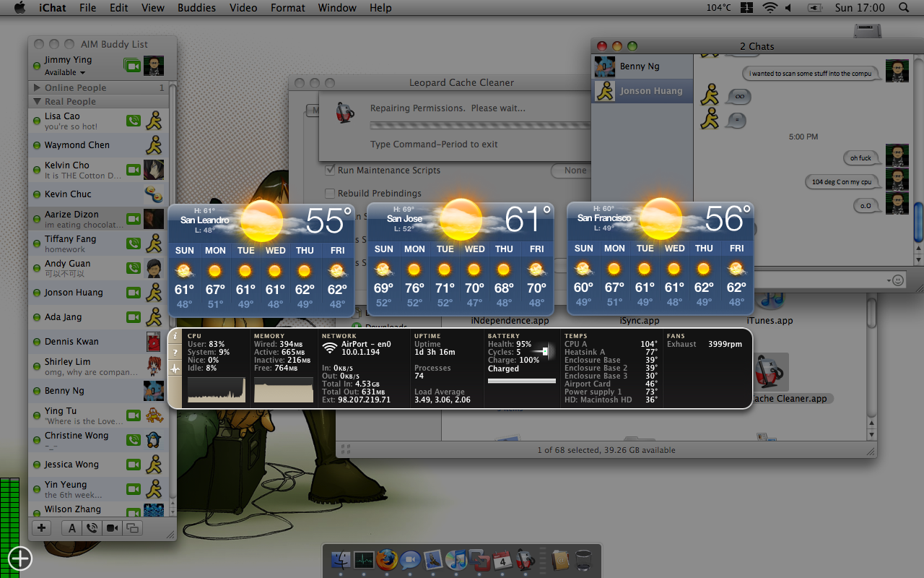This screenshot has height=578, width=924.
Task: Click the iStat widget activity pulse button
Action: pos(175,368)
